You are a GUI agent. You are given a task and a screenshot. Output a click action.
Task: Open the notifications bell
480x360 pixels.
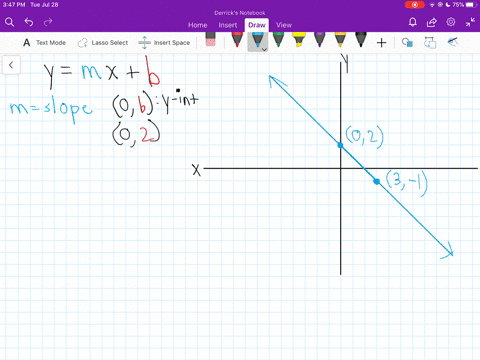point(413,22)
